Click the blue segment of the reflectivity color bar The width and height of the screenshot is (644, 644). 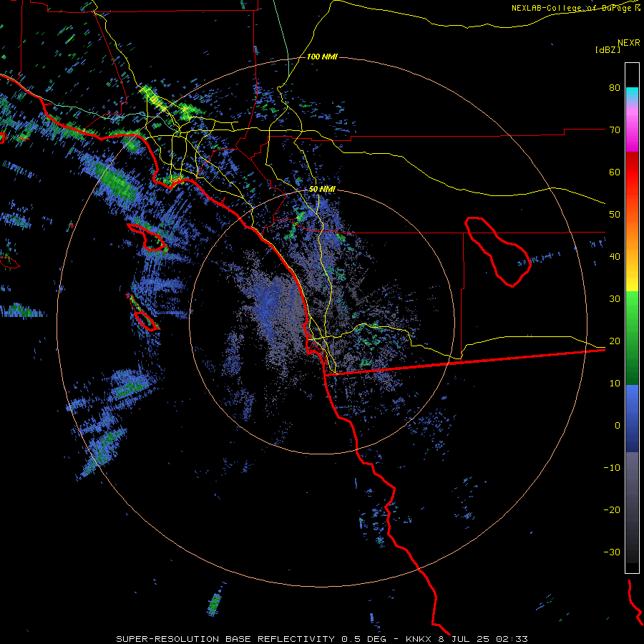[632, 418]
